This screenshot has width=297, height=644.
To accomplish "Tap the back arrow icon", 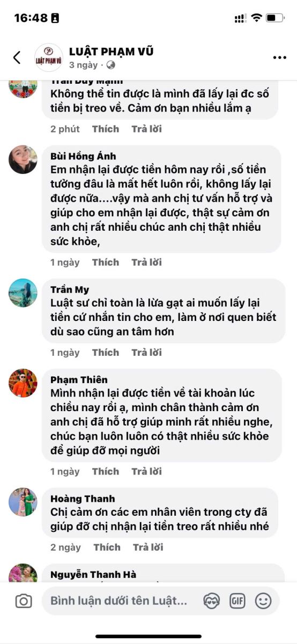I will click(x=17, y=57).
